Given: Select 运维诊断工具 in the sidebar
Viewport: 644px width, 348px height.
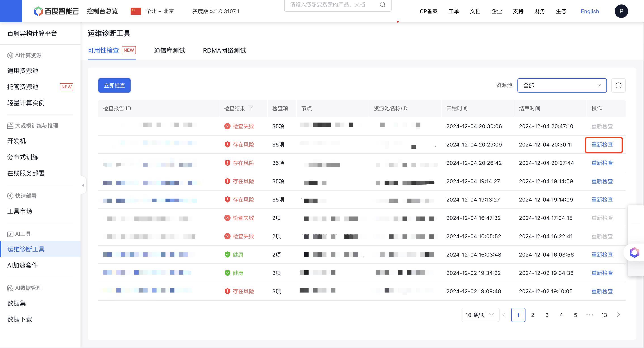Looking at the screenshot, I should [40, 249].
